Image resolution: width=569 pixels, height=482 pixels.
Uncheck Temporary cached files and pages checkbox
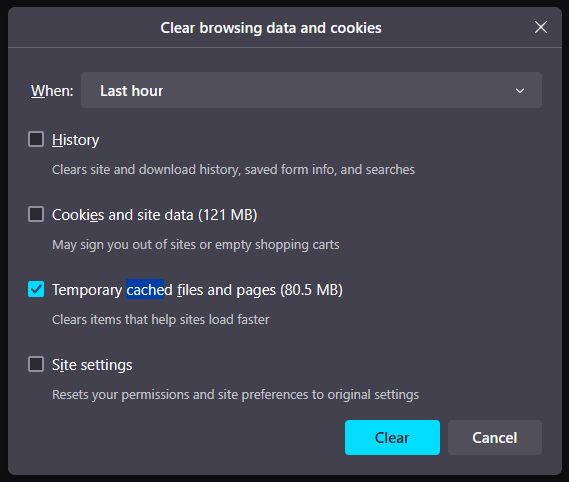point(36,289)
